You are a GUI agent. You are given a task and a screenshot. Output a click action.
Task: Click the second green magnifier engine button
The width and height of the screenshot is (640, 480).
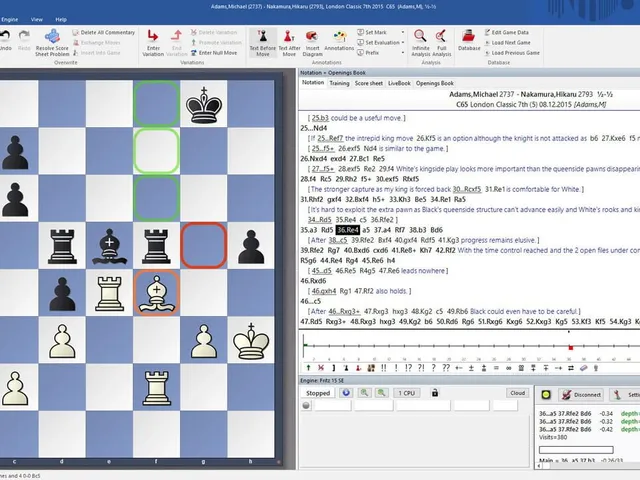point(381,393)
